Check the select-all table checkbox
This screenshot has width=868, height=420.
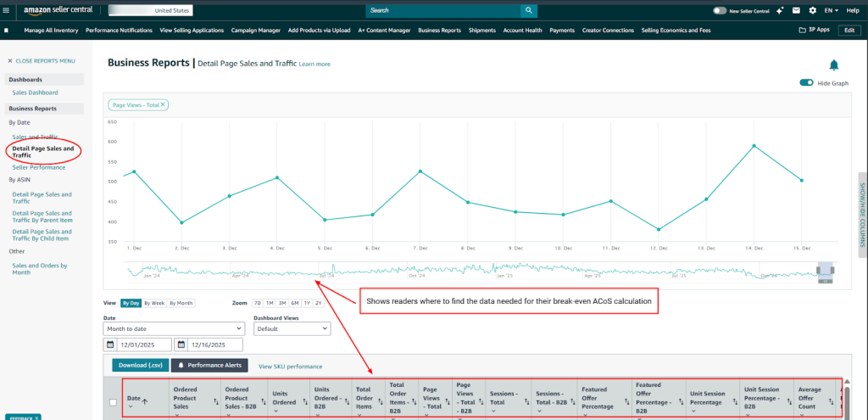113,402
